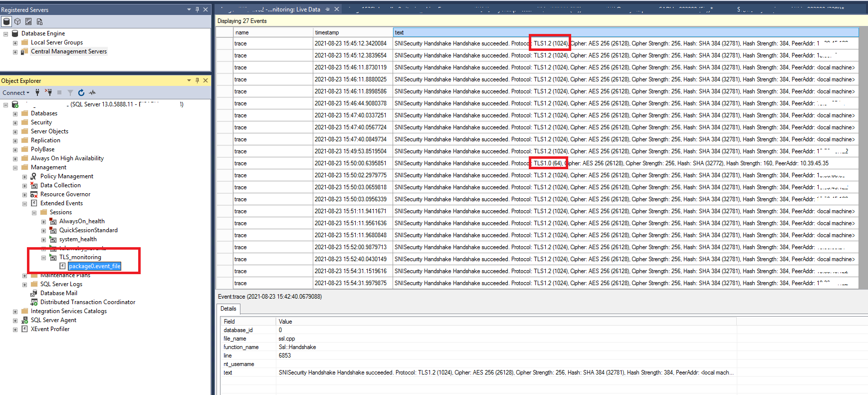Screen dimensions: 868x395
Task: Toggle auto-hide pin on Object Explorer
Action: pos(197,80)
